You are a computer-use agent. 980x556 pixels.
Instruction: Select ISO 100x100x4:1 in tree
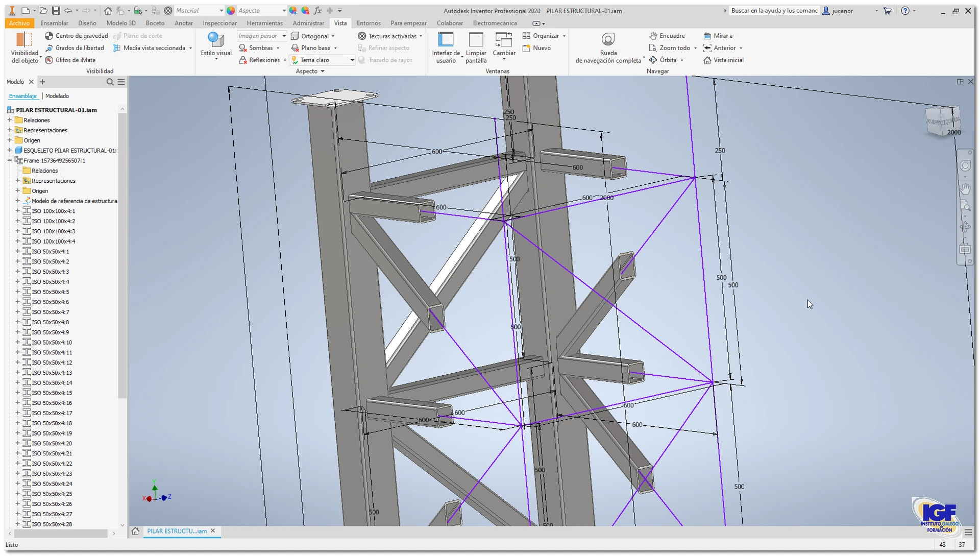pos(53,211)
